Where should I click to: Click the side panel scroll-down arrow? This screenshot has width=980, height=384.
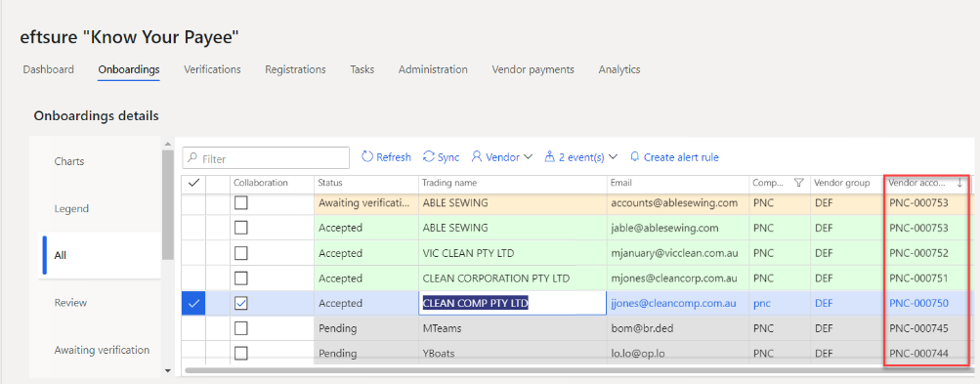click(x=167, y=370)
